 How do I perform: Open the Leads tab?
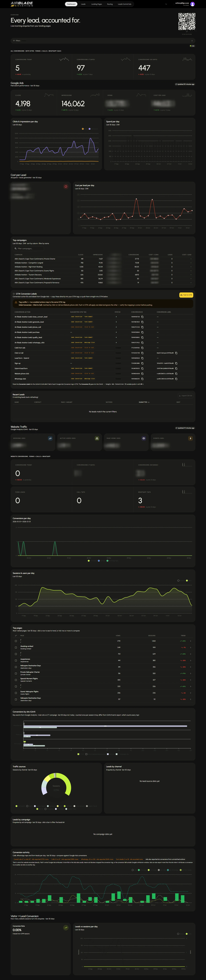click(x=83, y=4)
